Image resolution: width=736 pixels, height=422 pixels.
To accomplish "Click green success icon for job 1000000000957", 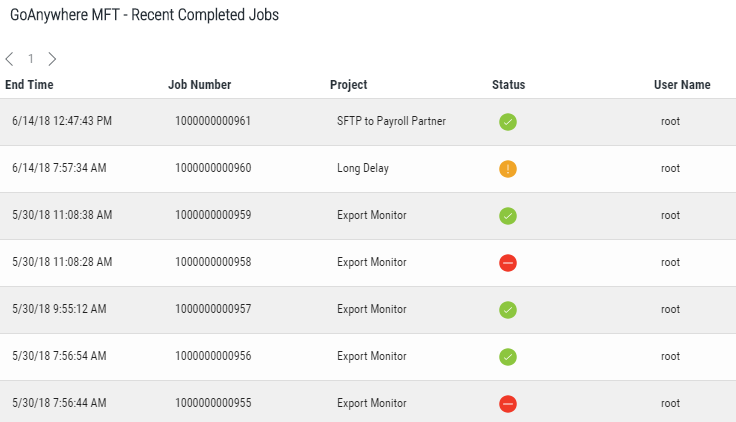I will 508,310.
